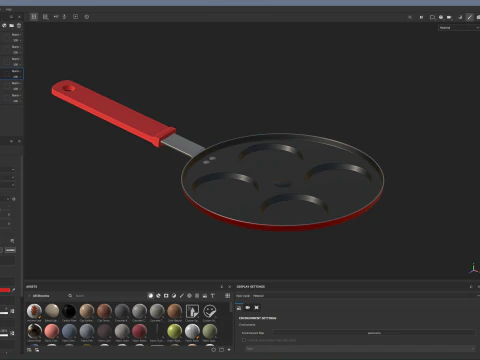480x360 pixels.
Task: Filter assets by smart masks icon
Action: point(166,296)
